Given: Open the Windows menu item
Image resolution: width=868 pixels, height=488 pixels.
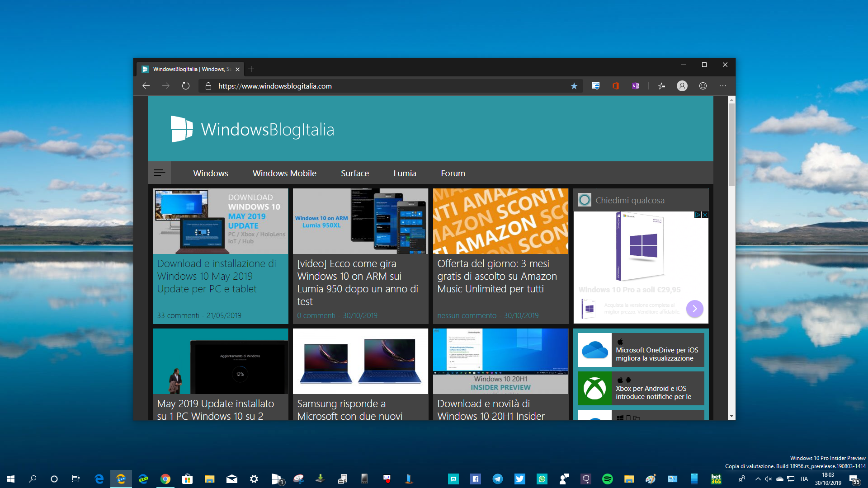Looking at the screenshot, I should 211,173.
